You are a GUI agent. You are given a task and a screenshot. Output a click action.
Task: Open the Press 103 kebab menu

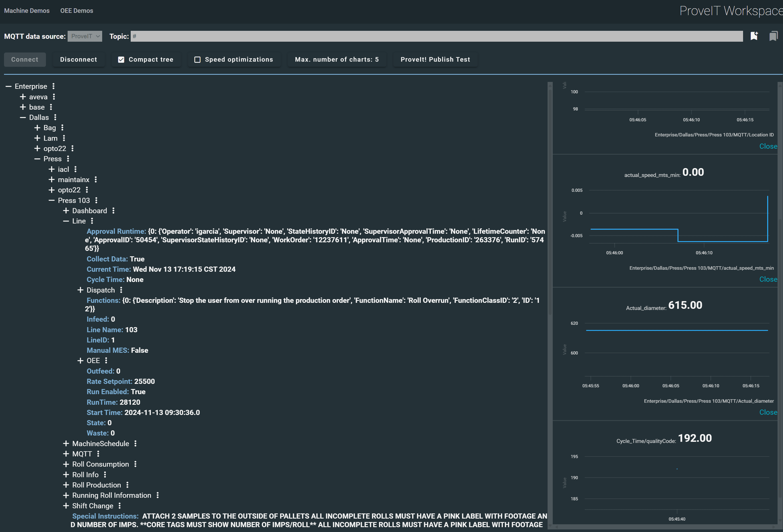coord(96,200)
